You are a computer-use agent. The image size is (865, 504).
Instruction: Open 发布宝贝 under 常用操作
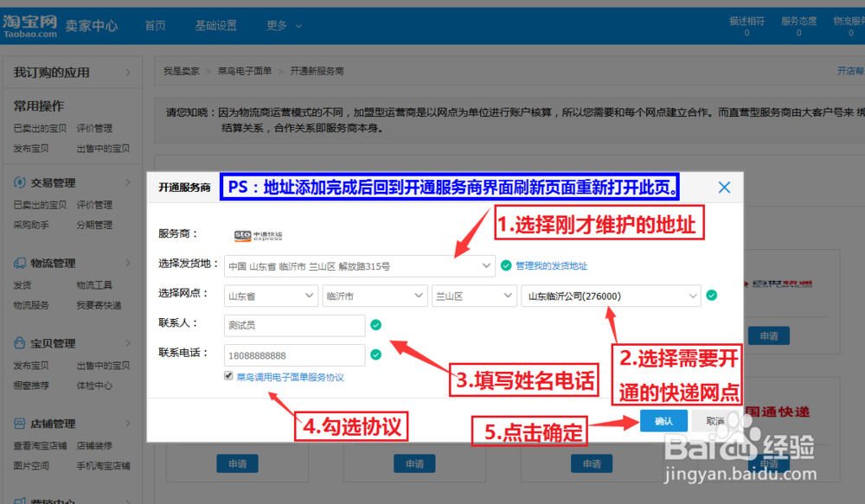[31, 149]
